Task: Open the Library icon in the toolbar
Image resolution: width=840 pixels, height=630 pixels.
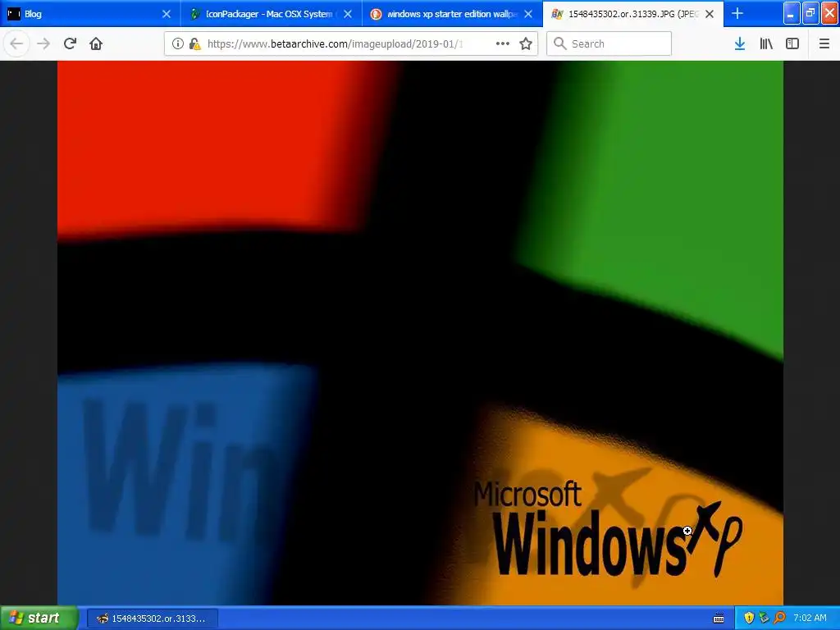Action: [766, 44]
